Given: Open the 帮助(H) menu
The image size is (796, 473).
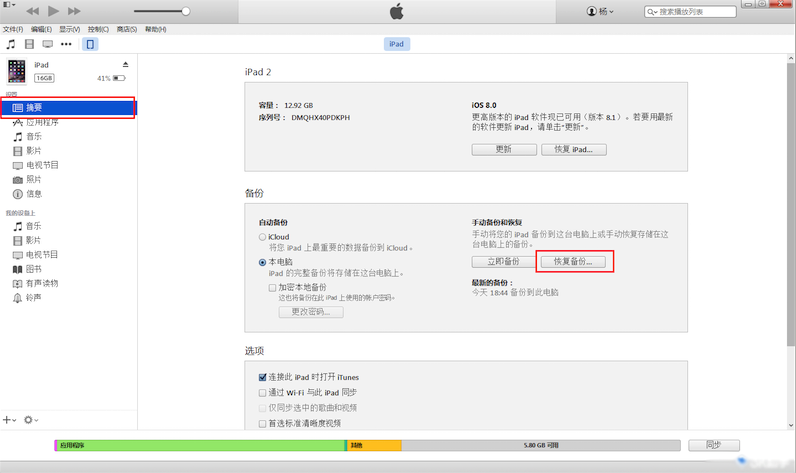Looking at the screenshot, I should coord(155,29).
